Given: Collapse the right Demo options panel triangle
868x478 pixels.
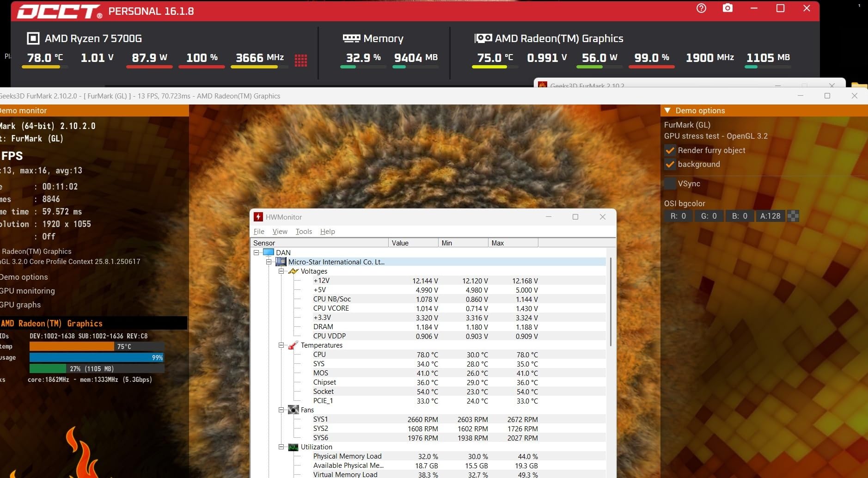Looking at the screenshot, I should click(x=667, y=110).
